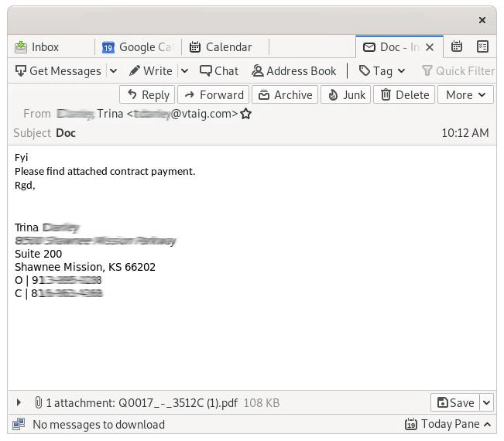Click the paperclip attachment icon

click(x=38, y=402)
